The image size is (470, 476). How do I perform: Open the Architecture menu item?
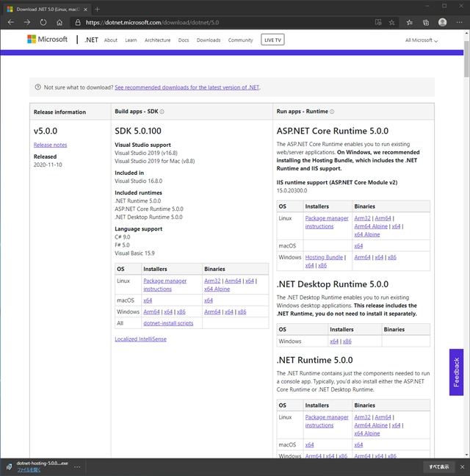coord(157,40)
